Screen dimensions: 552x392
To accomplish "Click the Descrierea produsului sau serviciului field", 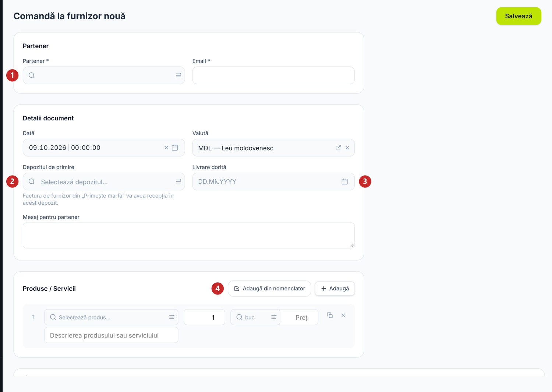I will [x=111, y=335].
